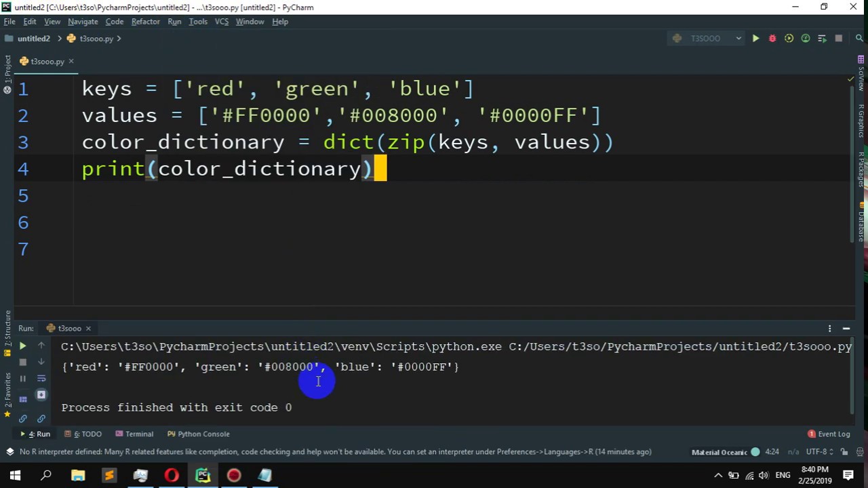Open the Terminal tool tab
Viewport: 868px width, 488px height.
coord(134,434)
